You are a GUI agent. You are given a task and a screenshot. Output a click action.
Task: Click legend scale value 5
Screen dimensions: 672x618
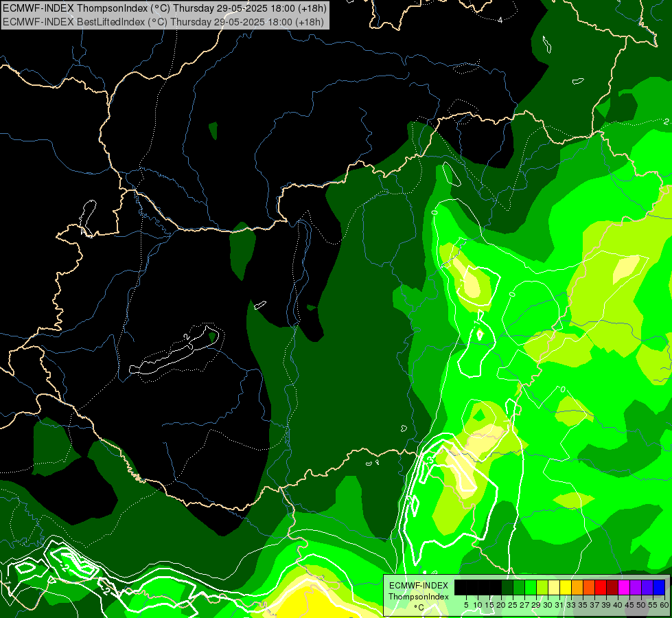click(466, 605)
